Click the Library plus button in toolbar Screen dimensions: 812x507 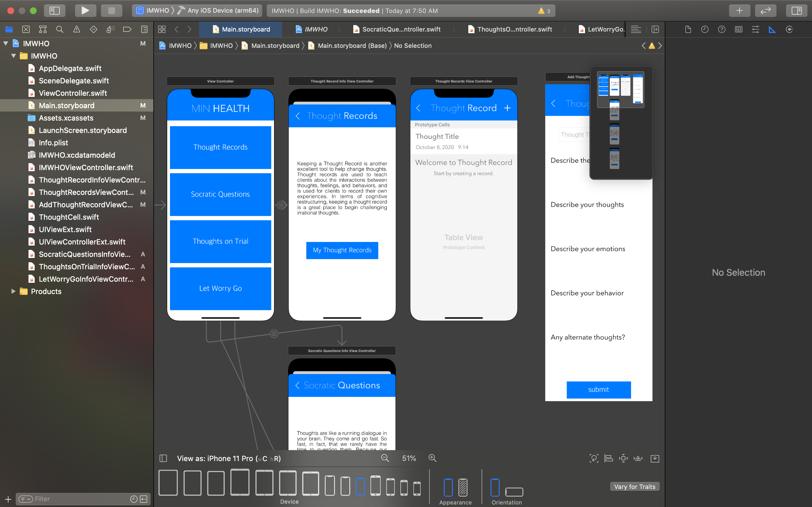pyautogui.click(x=739, y=10)
